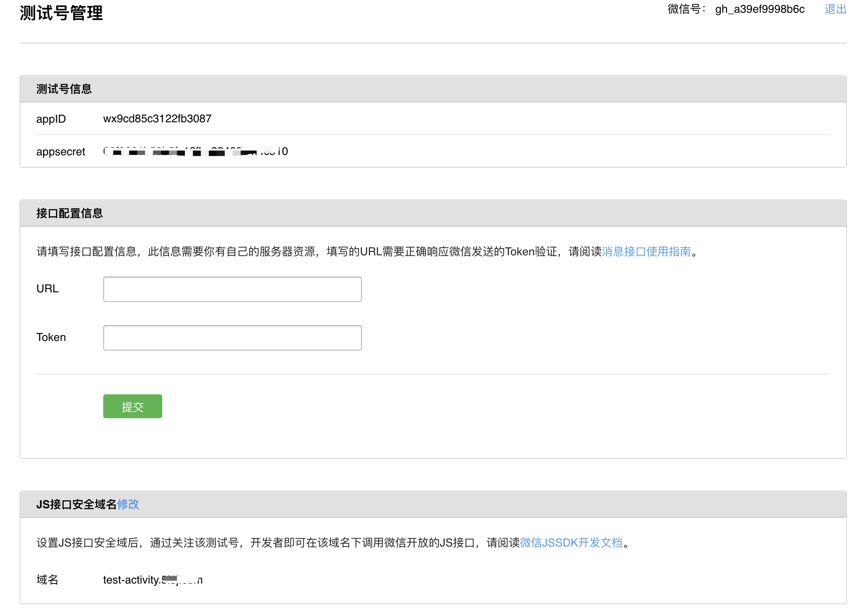The width and height of the screenshot is (868, 615).
Task: Click the 测试号信息 section header
Action: (64, 89)
